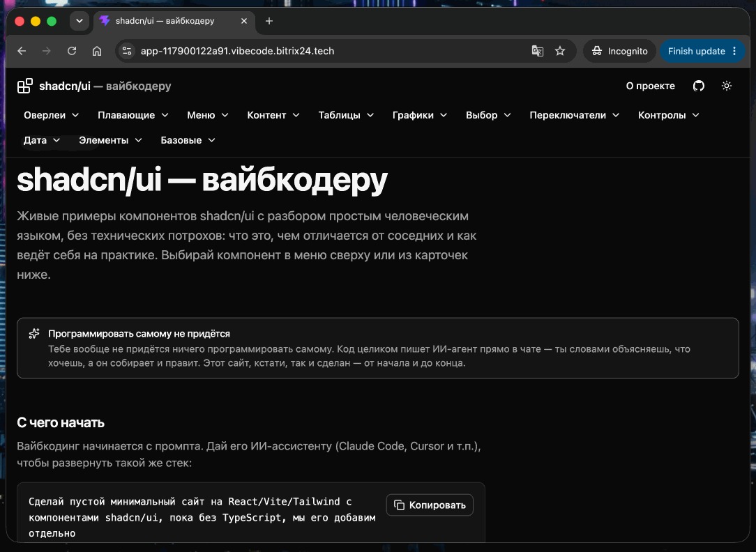Image resolution: width=756 pixels, height=552 pixels.
Task: Open the Контролы dropdown
Action: (x=668, y=115)
